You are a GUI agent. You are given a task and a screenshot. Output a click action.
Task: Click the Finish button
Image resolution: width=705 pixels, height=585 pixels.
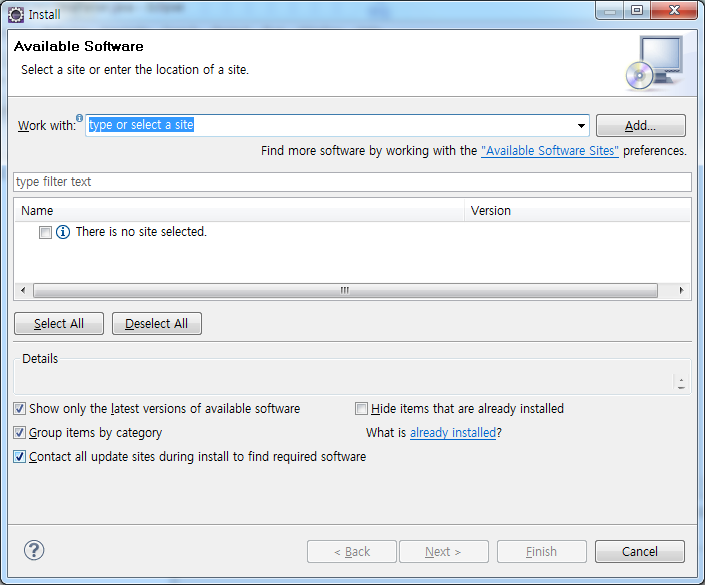pos(542,552)
